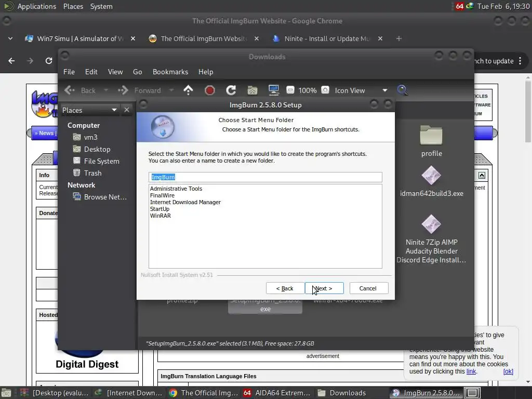
Task: Open the File menu in Downloads window
Action: pos(69,72)
